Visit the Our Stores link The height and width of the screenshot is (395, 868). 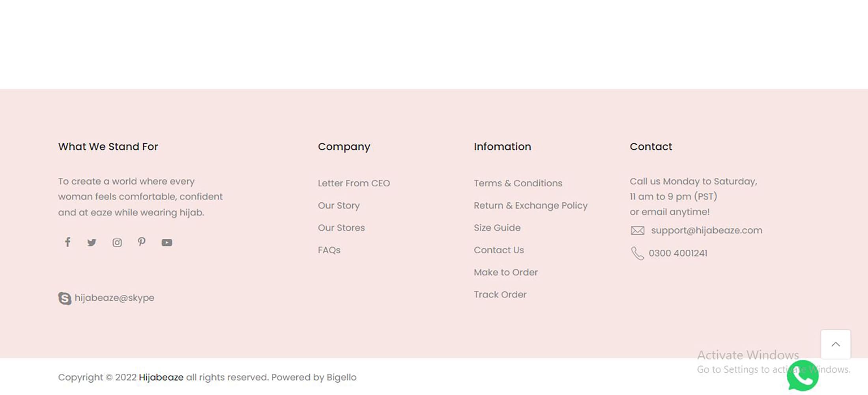[341, 228]
